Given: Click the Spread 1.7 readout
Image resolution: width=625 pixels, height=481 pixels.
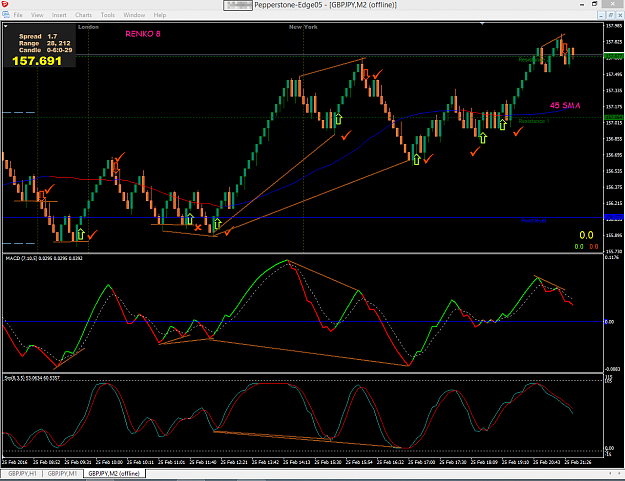Looking at the screenshot, I should [38, 36].
